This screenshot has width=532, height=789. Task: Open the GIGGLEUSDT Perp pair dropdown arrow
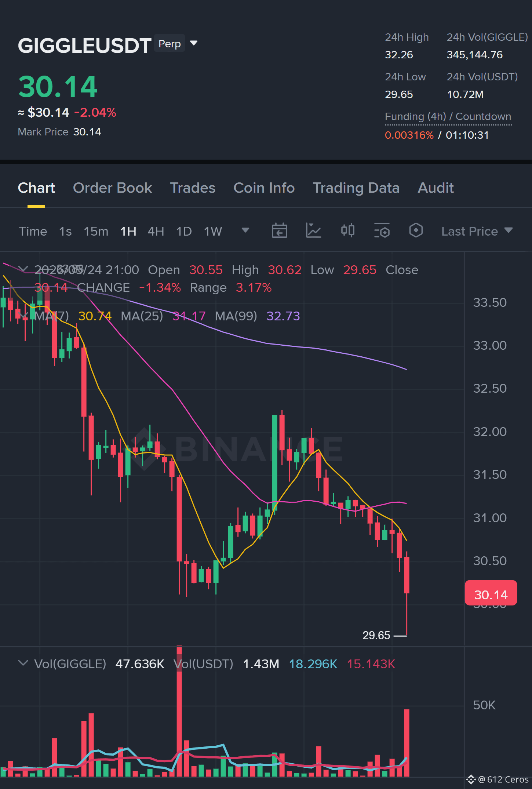coord(194,43)
